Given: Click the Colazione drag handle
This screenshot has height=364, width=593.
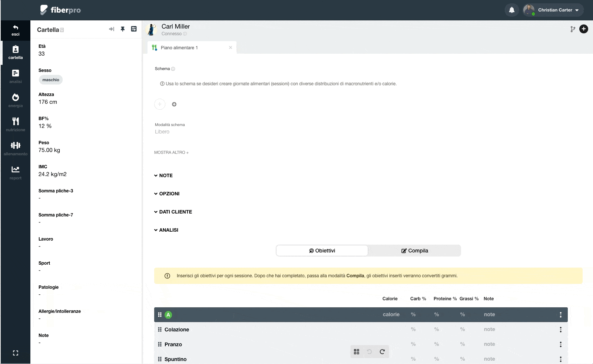Looking at the screenshot, I should point(160,330).
